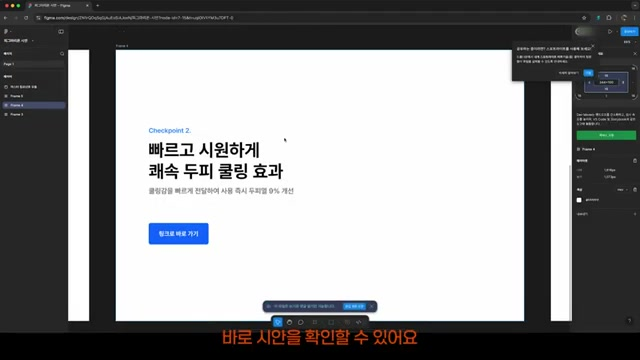Select the Hand tool in the bottom toolbar
The width and height of the screenshot is (640, 360).
289,322
